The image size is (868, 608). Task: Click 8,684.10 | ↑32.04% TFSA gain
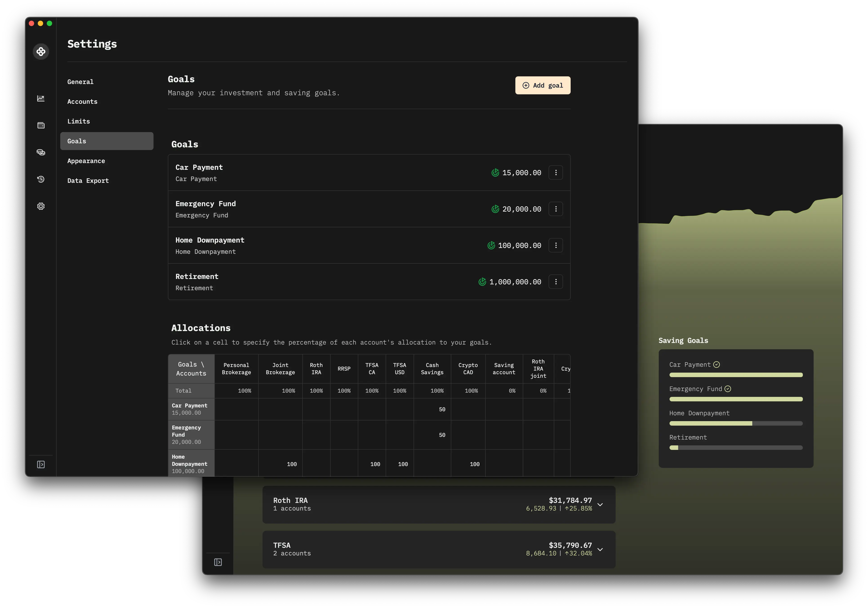tap(559, 554)
